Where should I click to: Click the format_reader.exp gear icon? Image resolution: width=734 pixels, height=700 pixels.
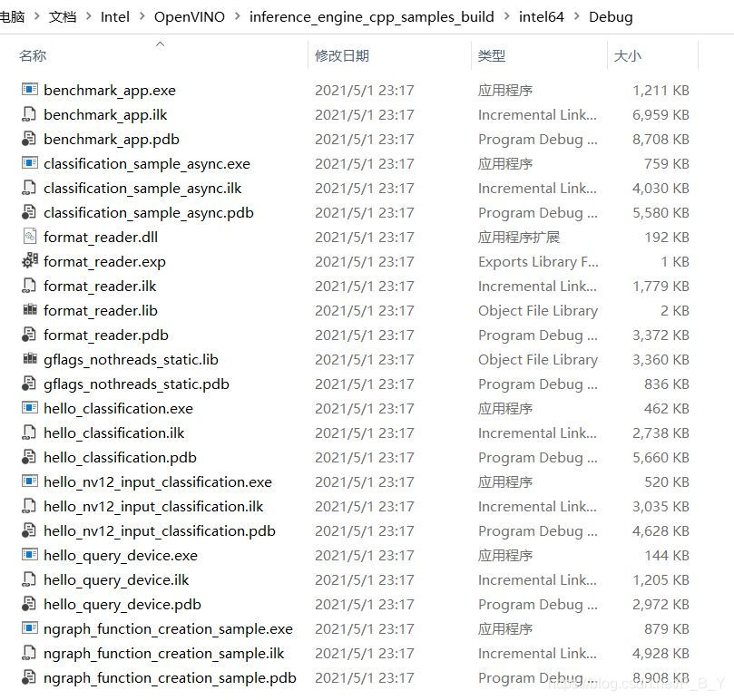(30, 260)
